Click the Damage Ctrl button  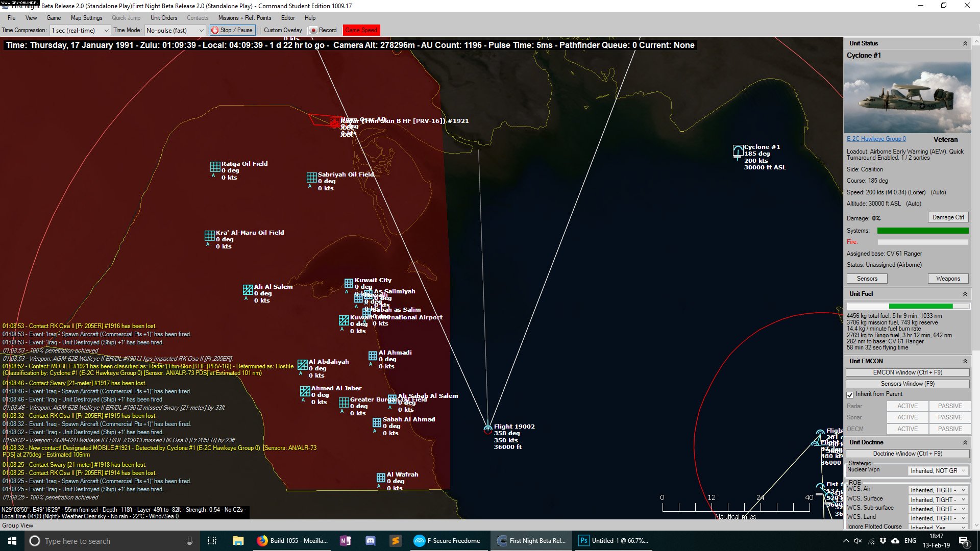[x=948, y=217]
